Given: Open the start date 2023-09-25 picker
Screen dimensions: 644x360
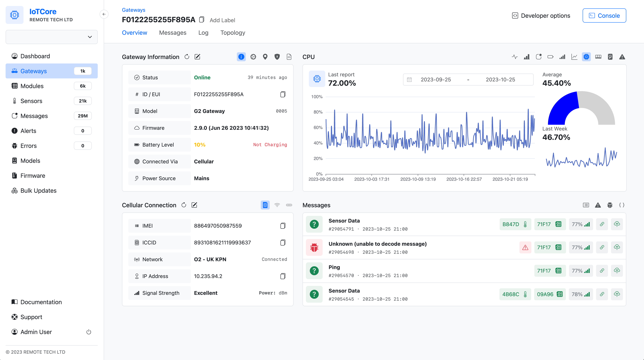Looking at the screenshot, I should [x=436, y=79].
